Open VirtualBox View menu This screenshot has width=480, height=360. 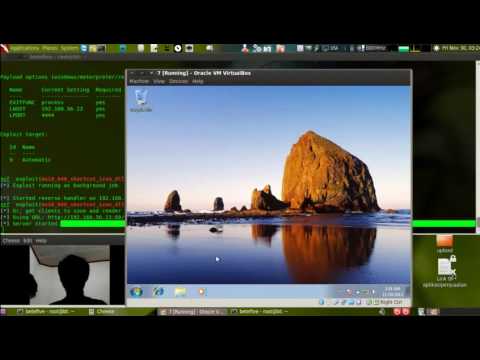[x=159, y=81]
